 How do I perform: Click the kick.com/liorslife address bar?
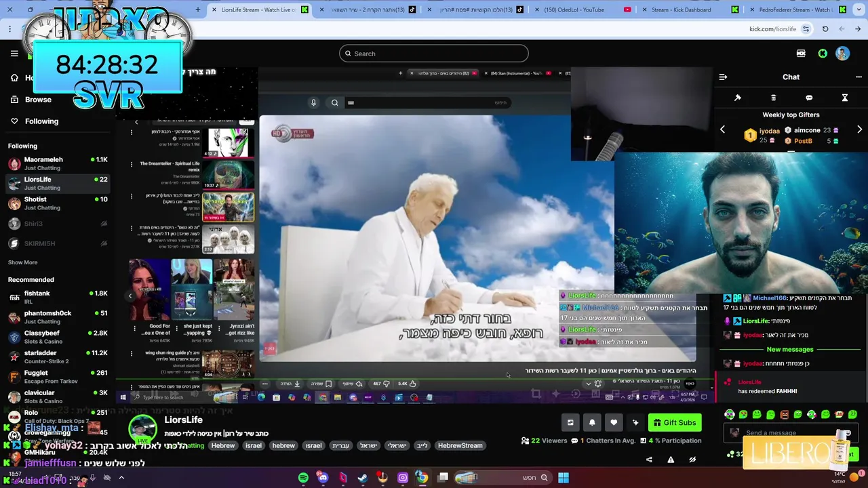772,29
